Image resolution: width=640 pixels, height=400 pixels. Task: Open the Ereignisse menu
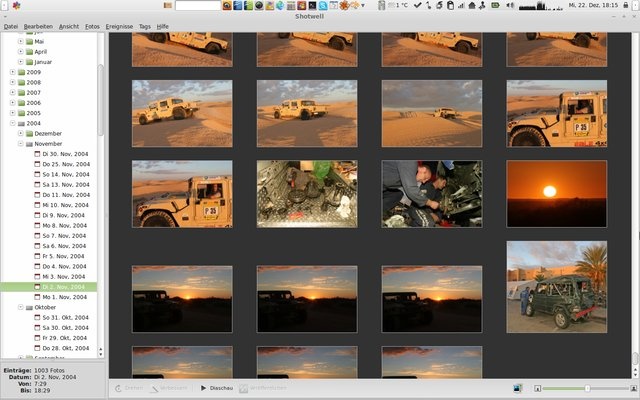(x=117, y=25)
